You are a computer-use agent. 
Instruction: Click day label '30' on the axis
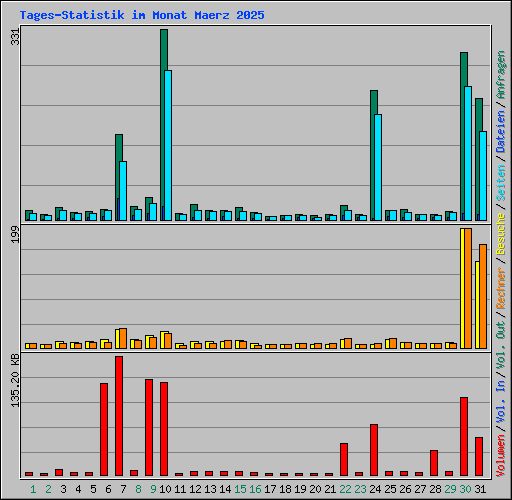click(465, 489)
